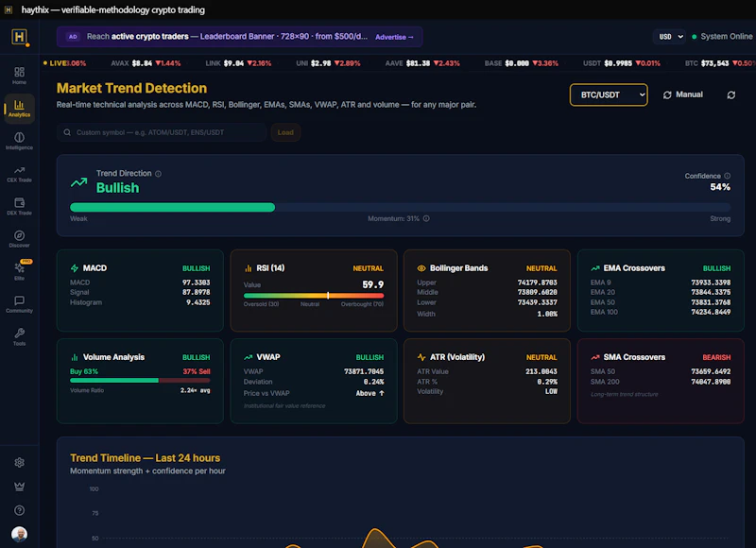
Task: Click the MACD lightning icon
Action: coord(75,268)
